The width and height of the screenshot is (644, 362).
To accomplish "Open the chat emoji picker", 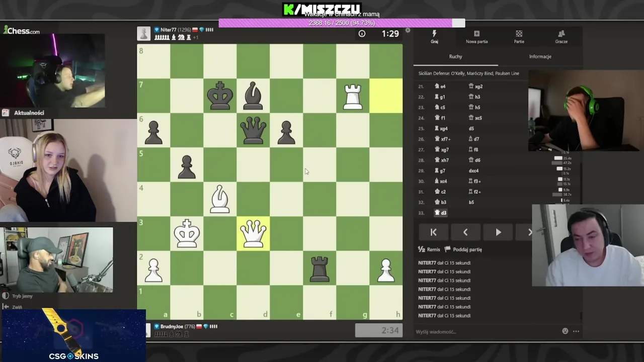I will (x=565, y=331).
